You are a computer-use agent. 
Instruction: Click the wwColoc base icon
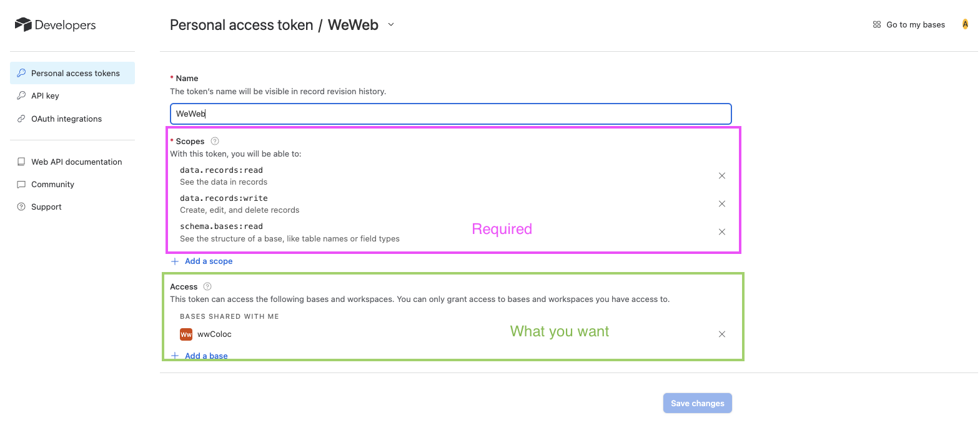(186, 334)
